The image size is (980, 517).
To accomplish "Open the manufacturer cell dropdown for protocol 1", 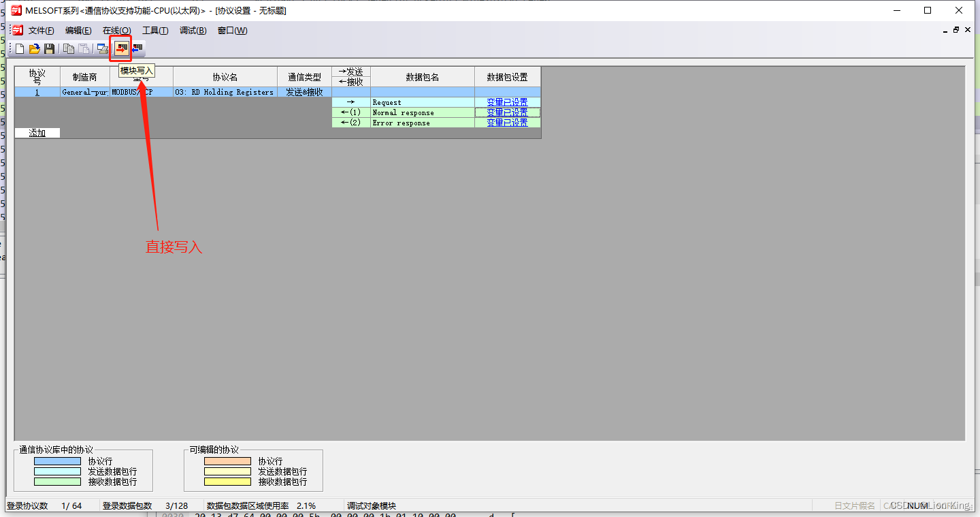I will point(84,91).
